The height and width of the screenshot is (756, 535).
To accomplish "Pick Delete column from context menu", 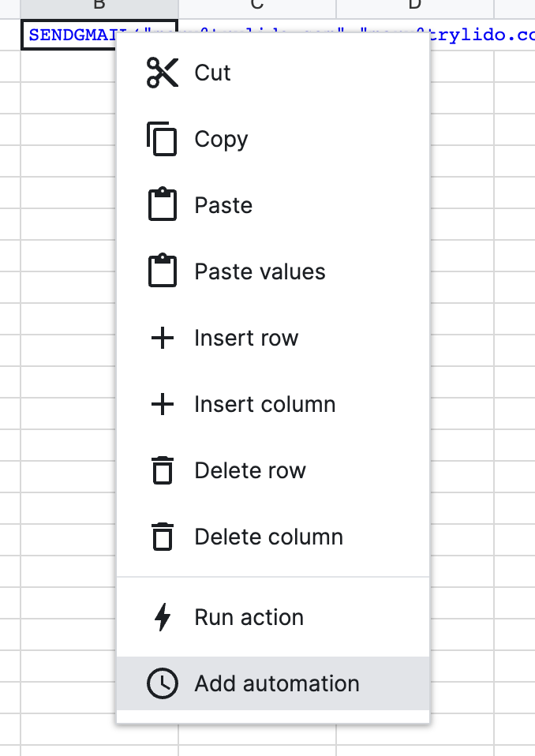I will [x=268, y=537].
